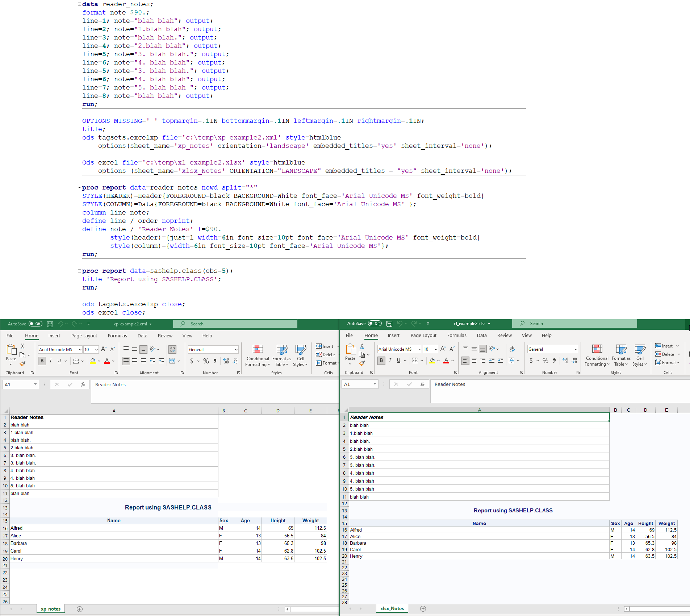Viewport: 690px width, 616px height.
Task: Add new sheet next to xlsx_Notes tab
Action: (x=423, y=609)
